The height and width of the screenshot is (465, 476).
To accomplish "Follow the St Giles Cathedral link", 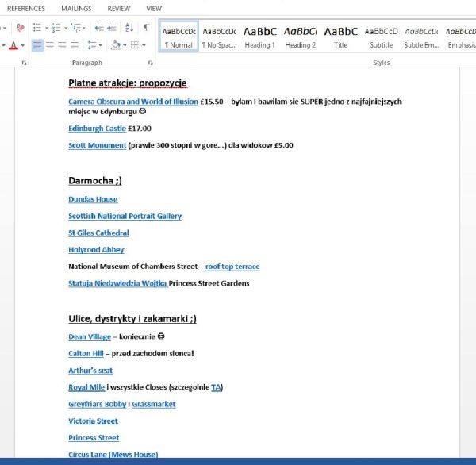I will [98, 233].
